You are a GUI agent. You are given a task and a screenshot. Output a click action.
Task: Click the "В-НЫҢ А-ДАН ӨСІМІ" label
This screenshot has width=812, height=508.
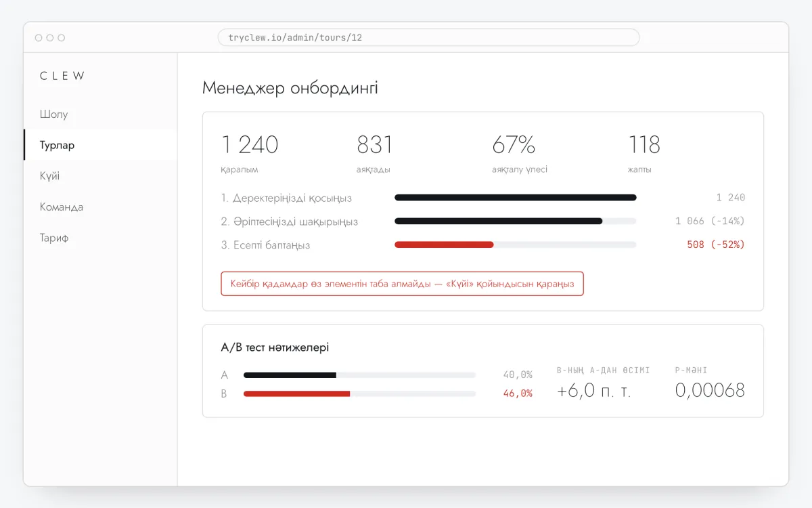tap(603, 371)
